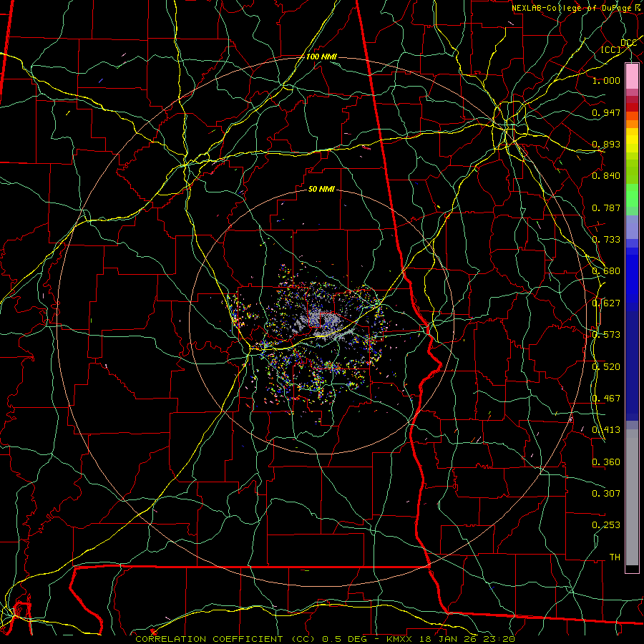Click the 0.573 legend value
The image size is (644, 644).
coord(606,335)
